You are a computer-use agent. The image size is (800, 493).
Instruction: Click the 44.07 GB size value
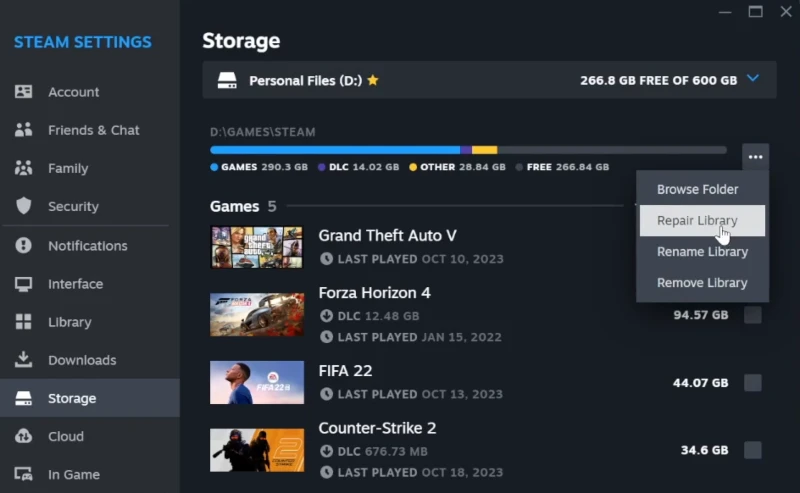click(x=701, y=383)
